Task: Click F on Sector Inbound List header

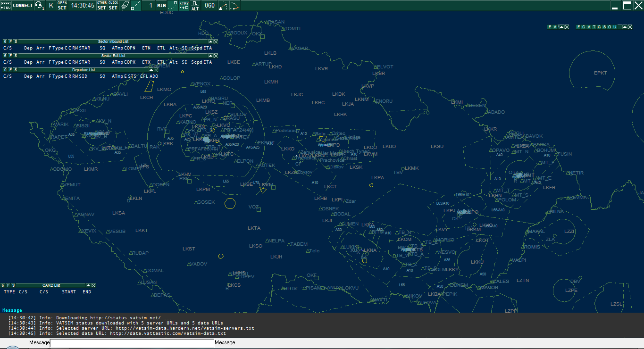Action: pos(10,42)
